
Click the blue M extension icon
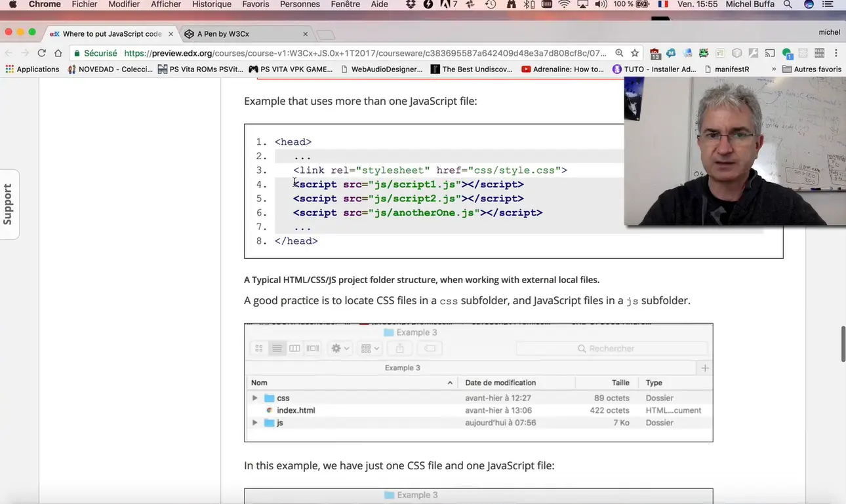tap(671, 53)
